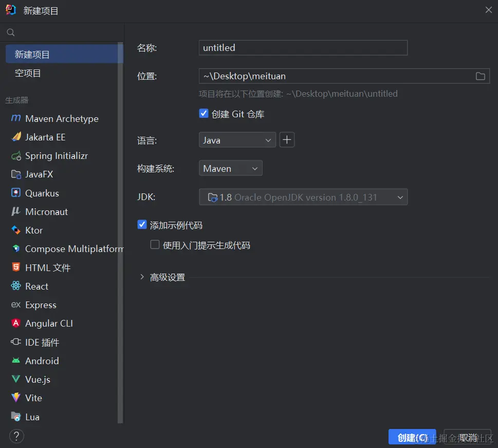Select Compose Multiplatform label in list
This screenshot has height=448, width=498.
[75, 248]
